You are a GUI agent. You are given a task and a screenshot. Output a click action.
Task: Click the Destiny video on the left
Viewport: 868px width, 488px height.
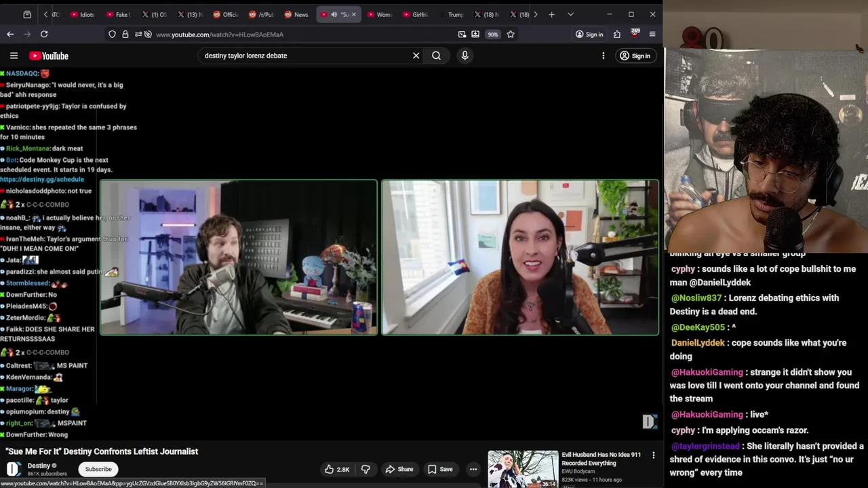239,258
